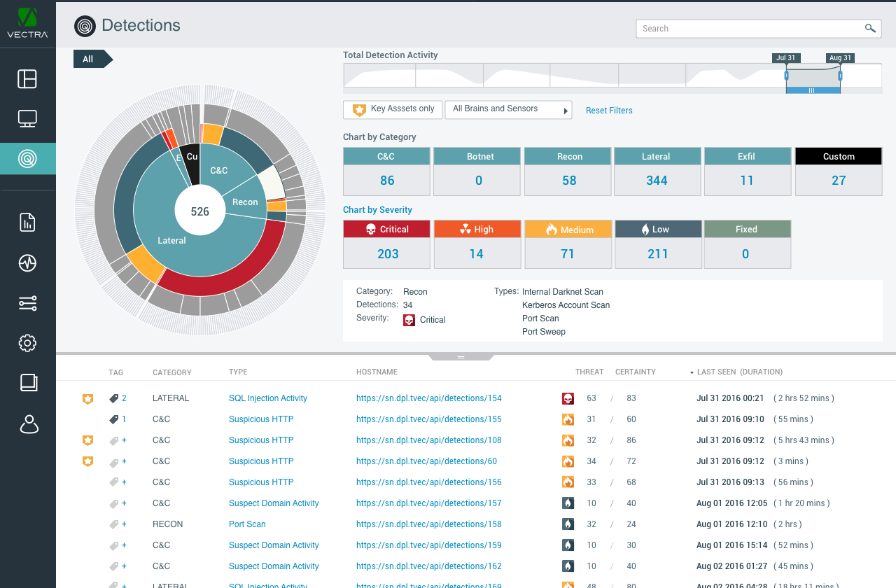896x588 pixels.
Task: Click into the Search input field
Action: [749, 29]
